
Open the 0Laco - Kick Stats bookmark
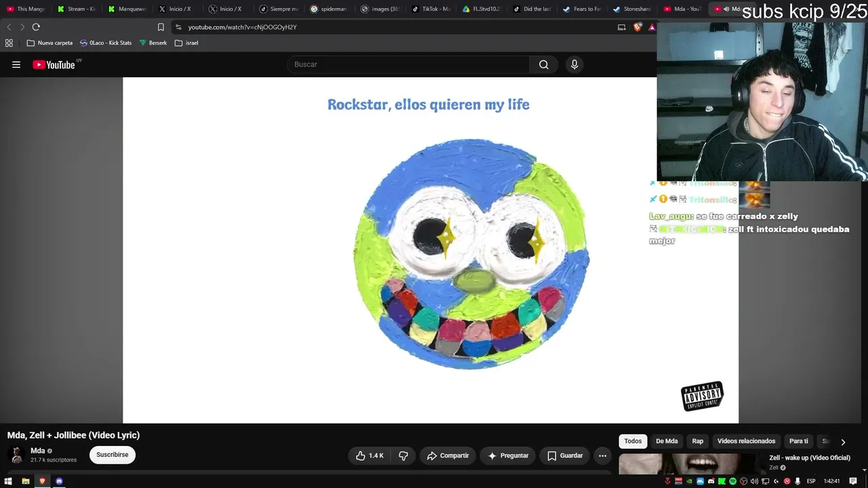pyautogui.click(x=106, y=43)
